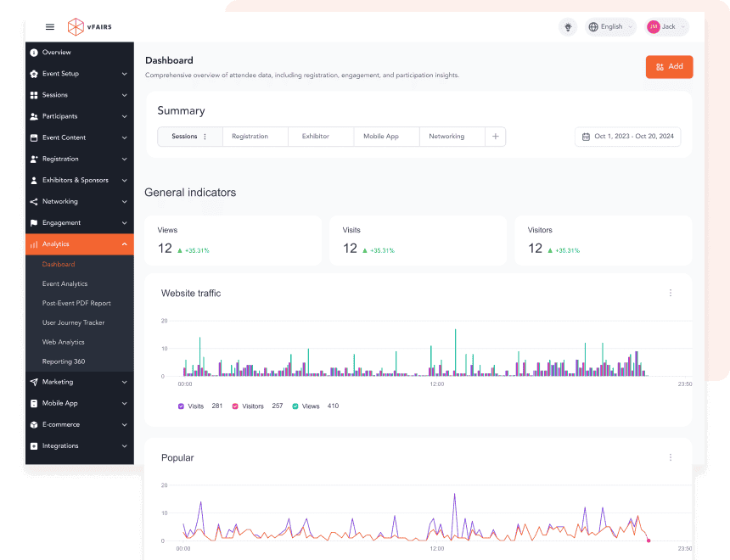Viewport: 730px width, 560px height.
Task: Open Event Analytics submenu link
Action: click(x=65, y=284)
